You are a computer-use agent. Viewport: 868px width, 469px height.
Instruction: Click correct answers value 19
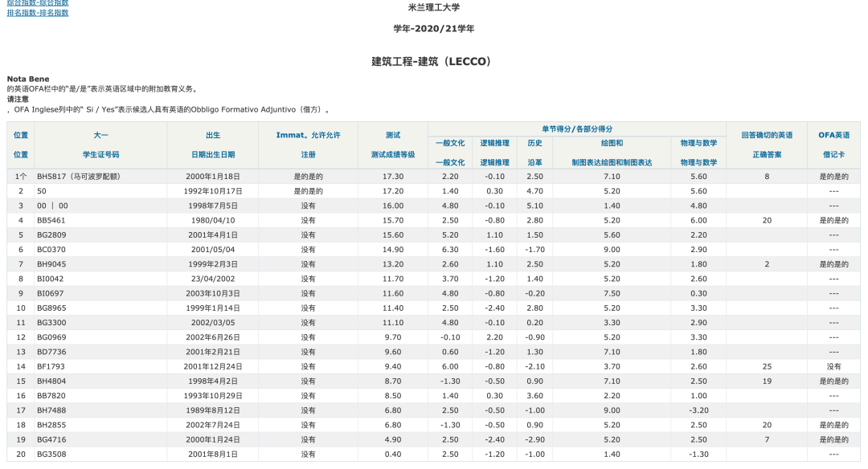tap(767, 381)
